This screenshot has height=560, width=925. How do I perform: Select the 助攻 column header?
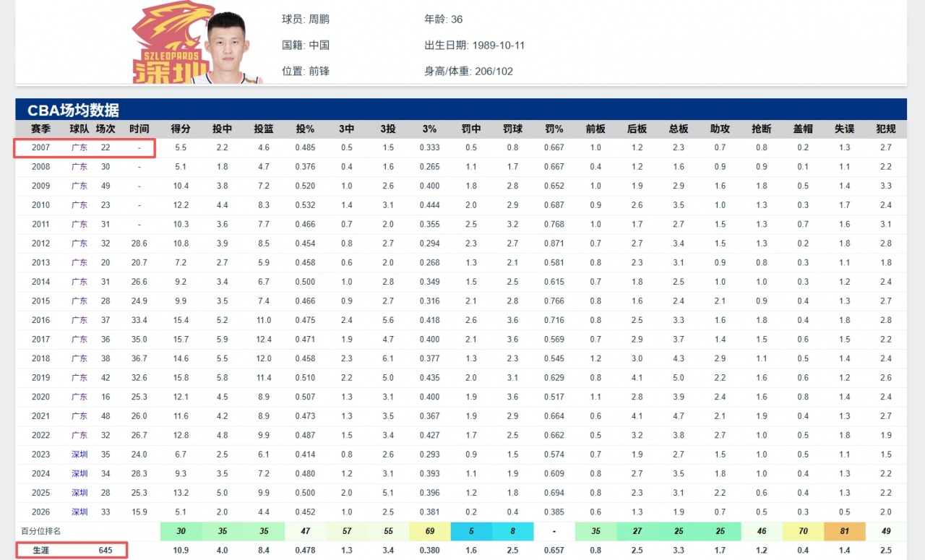[x=720, y=129]
